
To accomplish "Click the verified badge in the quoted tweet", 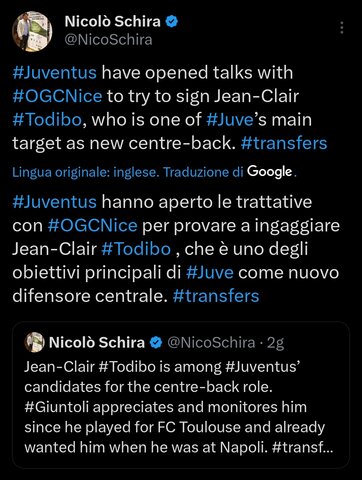I will pos(156,342).
